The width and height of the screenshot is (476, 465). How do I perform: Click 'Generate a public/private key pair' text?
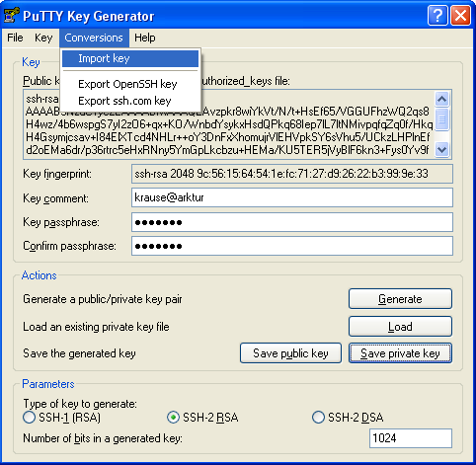tap(103, 299)
